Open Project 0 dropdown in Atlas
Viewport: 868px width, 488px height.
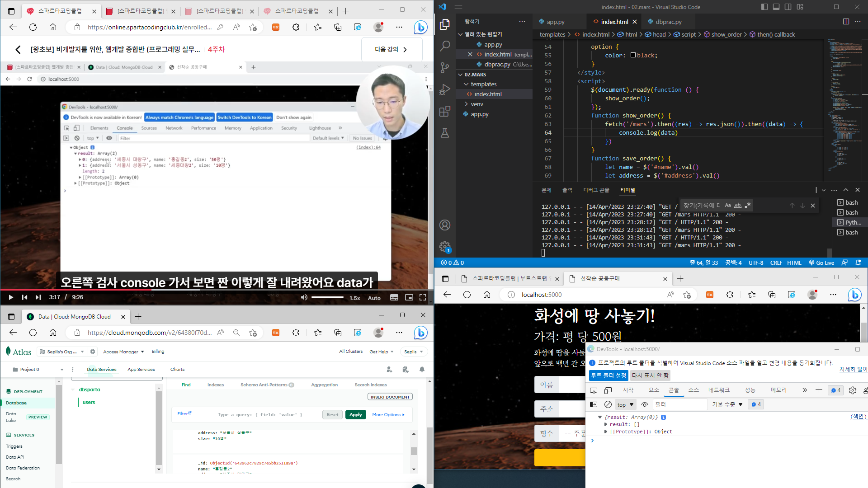(x=38, y=370)
